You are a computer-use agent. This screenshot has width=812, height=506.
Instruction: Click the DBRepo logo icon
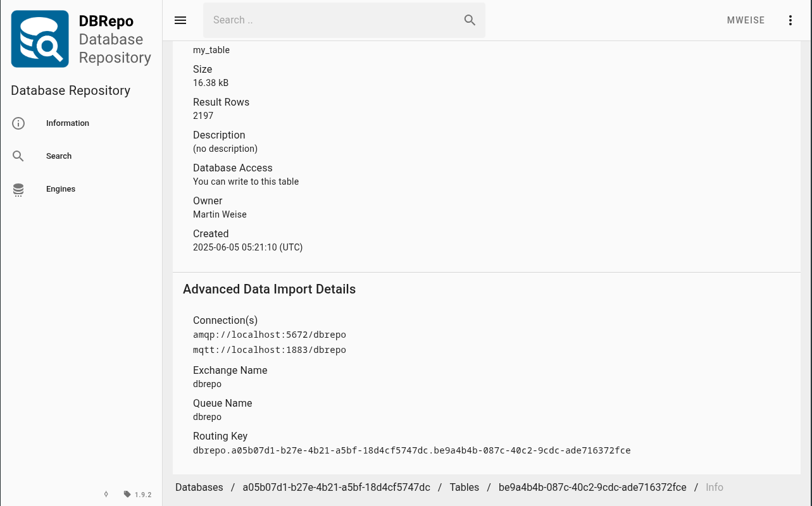[40, 39]
